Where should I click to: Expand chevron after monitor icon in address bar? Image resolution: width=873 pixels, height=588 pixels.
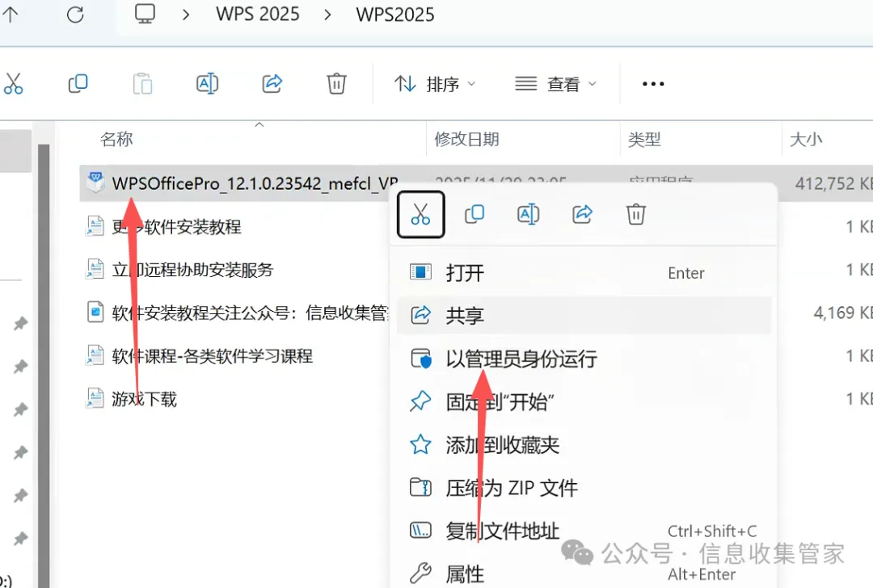tap(186, 15)
